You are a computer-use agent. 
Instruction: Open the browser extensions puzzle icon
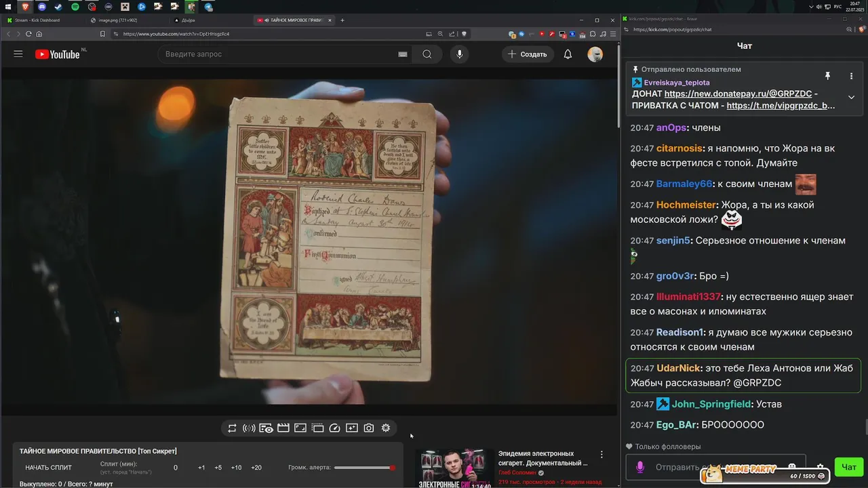click(593, 34)
